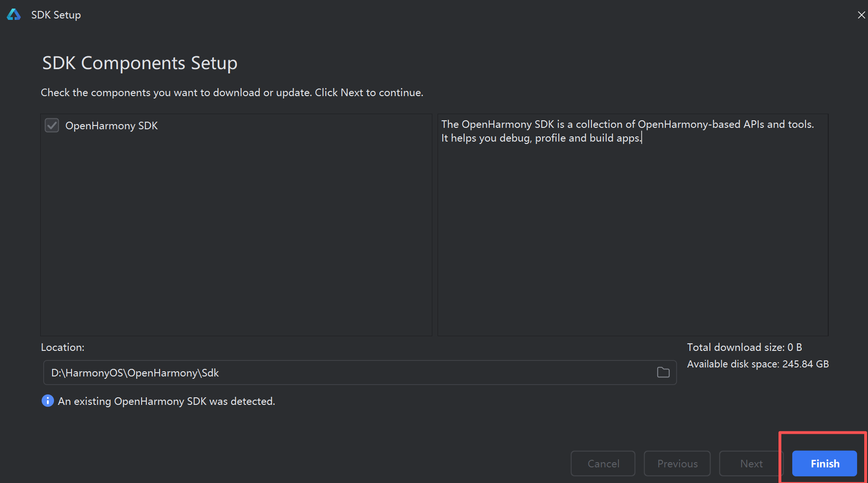Select the OpenHarmony SDK list entry
868x483 pixels.
click(x=111, y=125)
